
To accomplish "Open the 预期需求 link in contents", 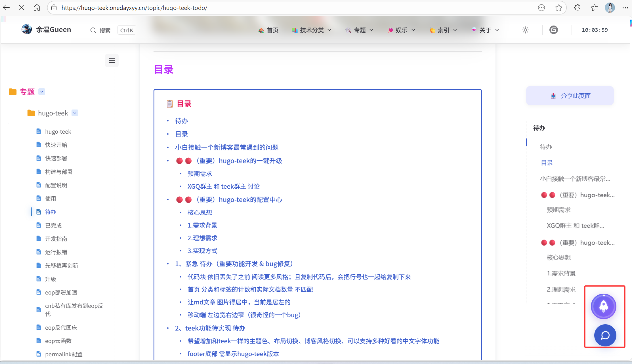I will [200, 174].
